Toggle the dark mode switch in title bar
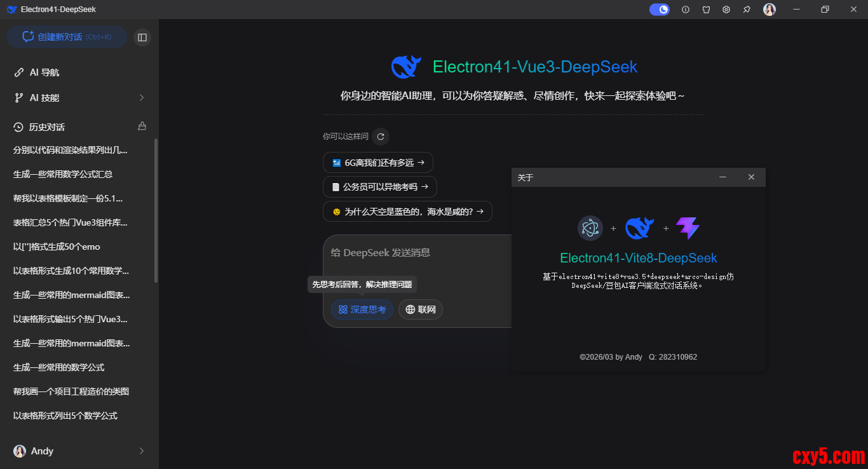 point(660,10)
